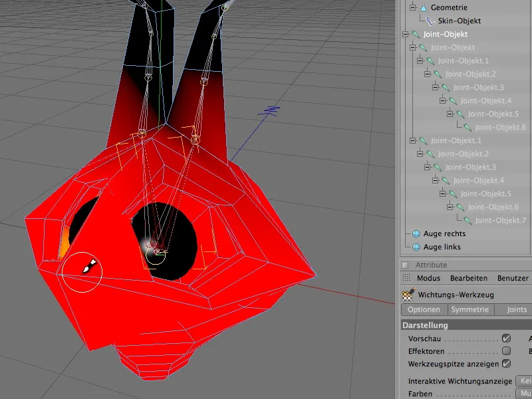The width and height of the screenshot is (532, 399).
Task: Click the dotted grid icon left of Modus
Action: pyautogui.click(x=406, y=278)
